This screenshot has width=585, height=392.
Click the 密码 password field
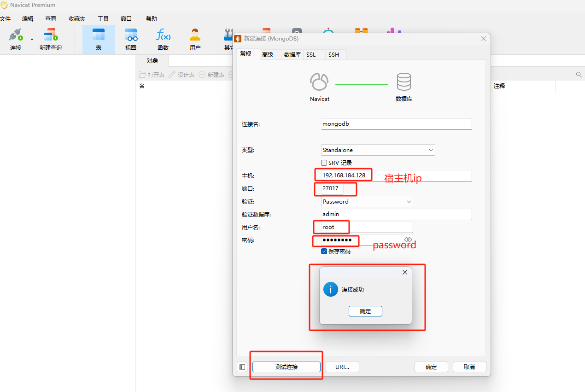click(367, 240)
